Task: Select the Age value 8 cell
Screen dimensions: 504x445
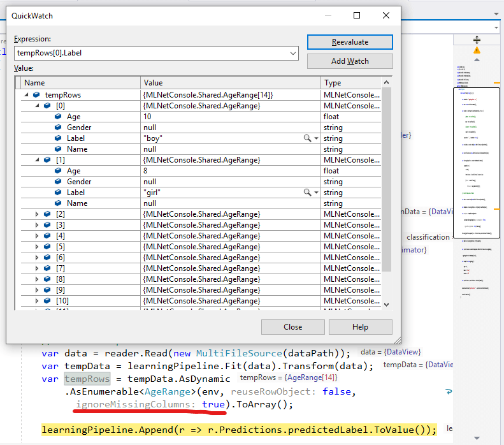Action: click(x=231, y=171)
